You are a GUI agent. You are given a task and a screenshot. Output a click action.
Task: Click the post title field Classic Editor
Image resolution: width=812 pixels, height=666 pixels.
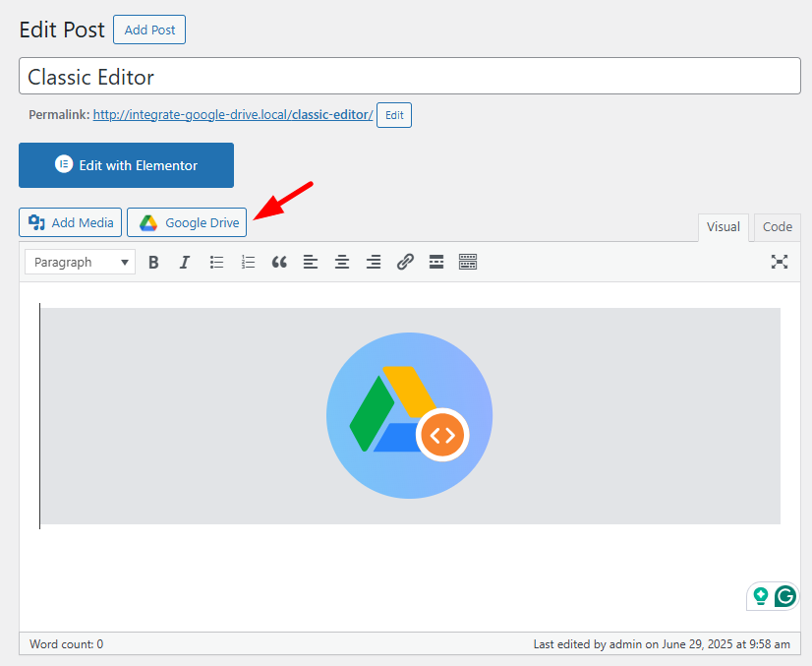click(410, 76)
